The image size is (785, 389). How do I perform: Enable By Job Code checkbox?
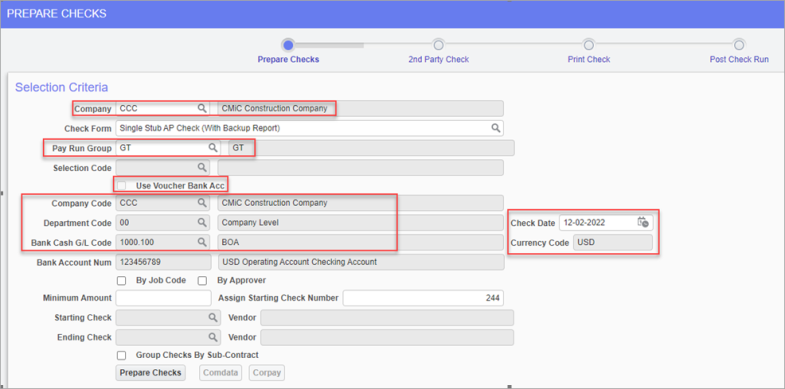tap(121, 280)
